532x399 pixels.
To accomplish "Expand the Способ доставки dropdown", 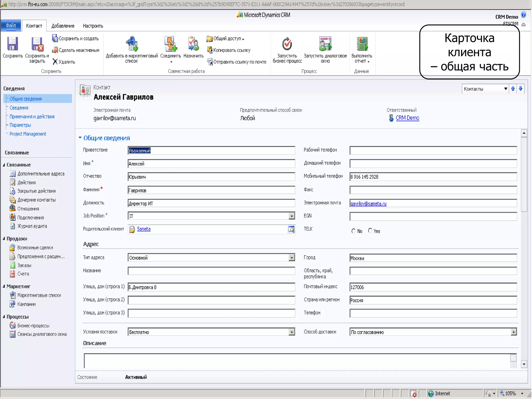I will (514, 332).
